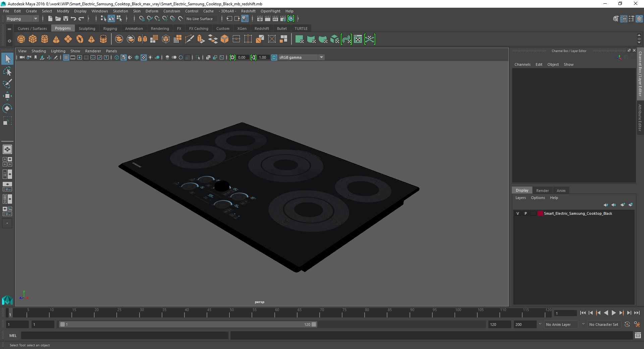Open a scene with the folder icon
Screen dimensions: 644x349
coord(58,19)
